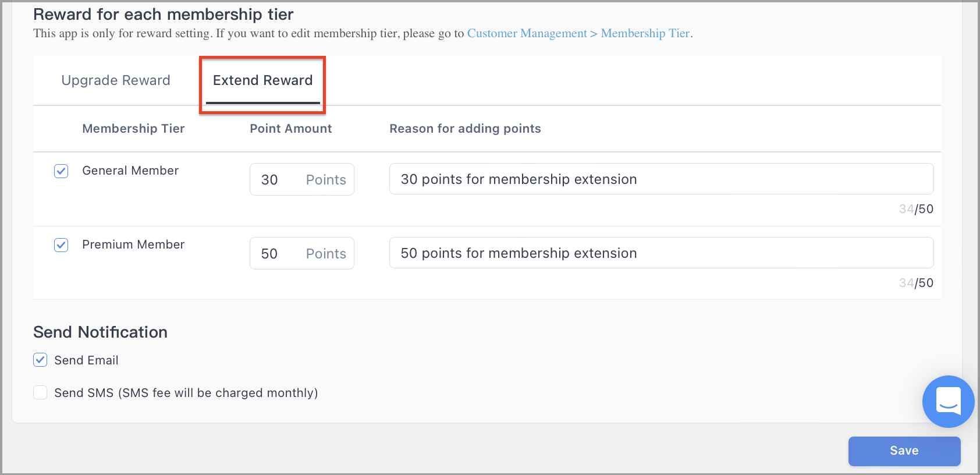Enable the Send SMS notification option

tap(40, 392)
